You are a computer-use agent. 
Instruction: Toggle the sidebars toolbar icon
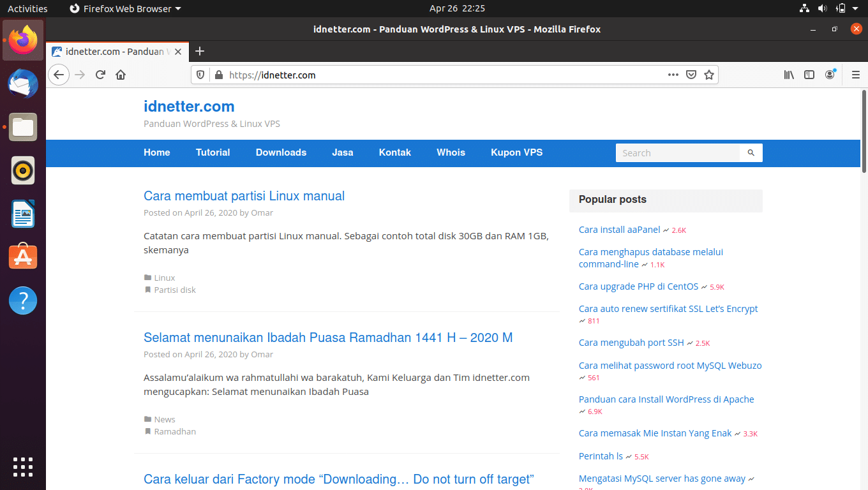coord(809,75)
